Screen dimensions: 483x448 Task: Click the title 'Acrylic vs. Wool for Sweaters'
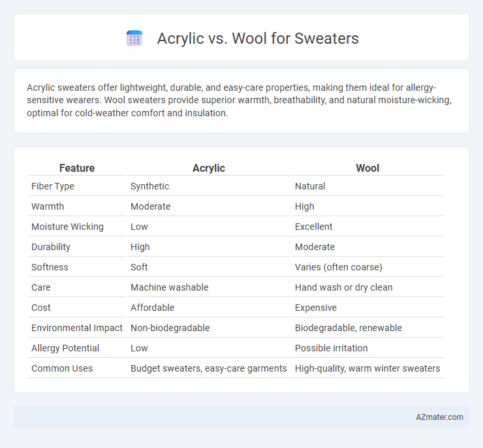click(258, 39)
